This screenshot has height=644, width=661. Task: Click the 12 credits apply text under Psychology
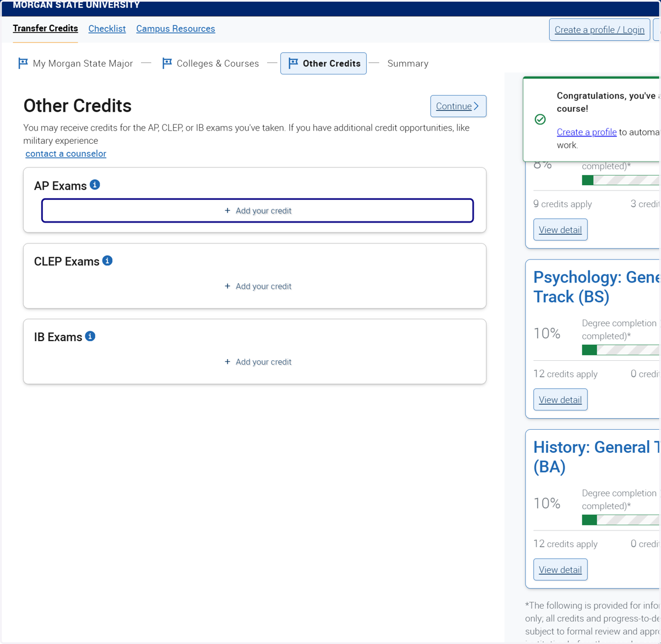click(x=565, y=374)
